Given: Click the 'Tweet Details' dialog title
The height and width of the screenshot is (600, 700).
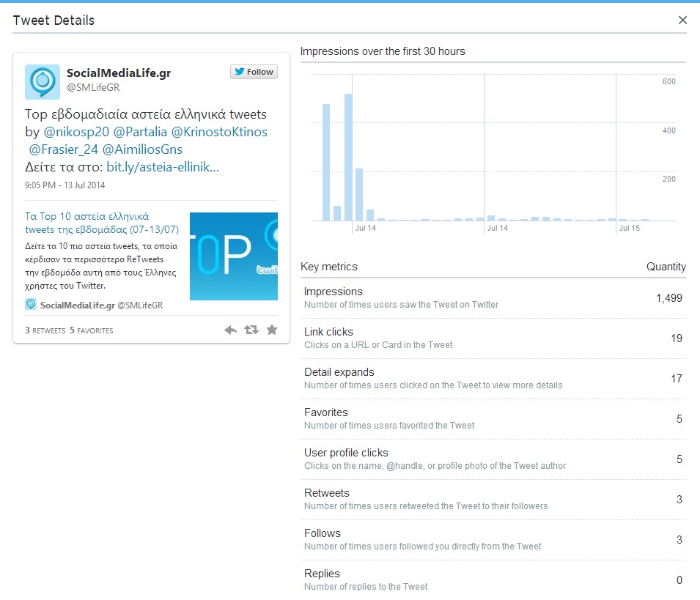Looking at the screenshot, I should click(54, 21).
